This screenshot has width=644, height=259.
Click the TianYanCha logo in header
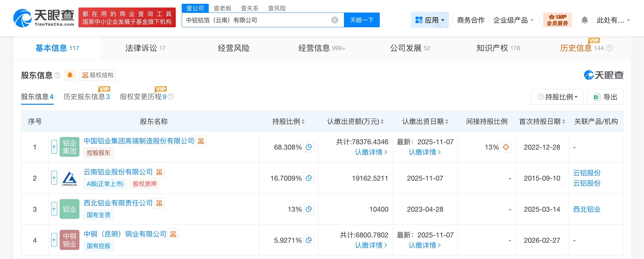point(44,18)
